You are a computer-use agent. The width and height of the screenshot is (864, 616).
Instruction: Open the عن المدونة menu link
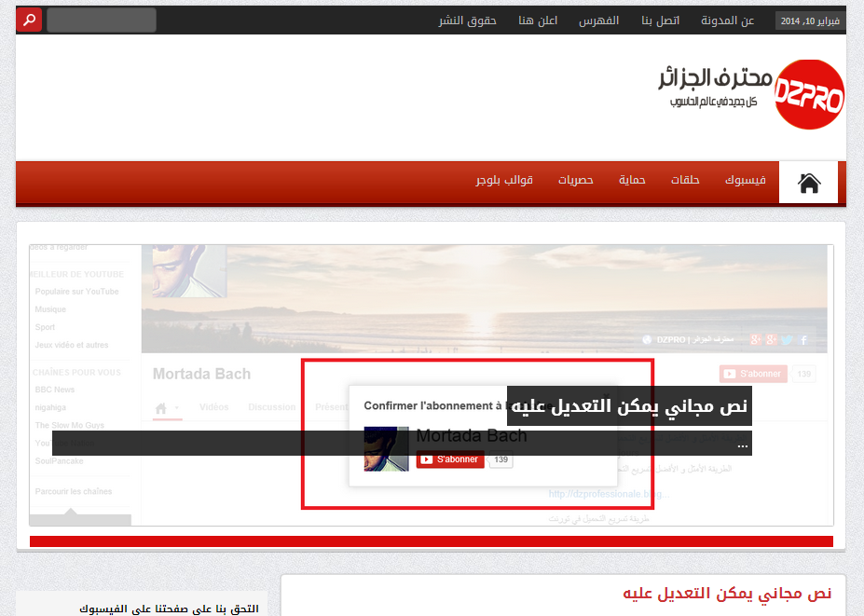click(727, 21)
